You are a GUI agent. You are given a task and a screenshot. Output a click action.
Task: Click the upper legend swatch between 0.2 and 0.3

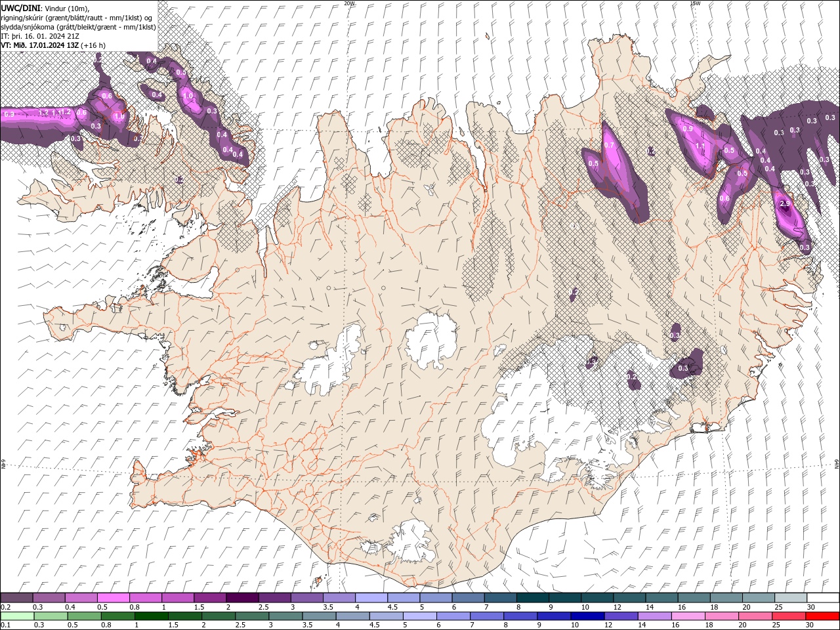pos(17,598)
